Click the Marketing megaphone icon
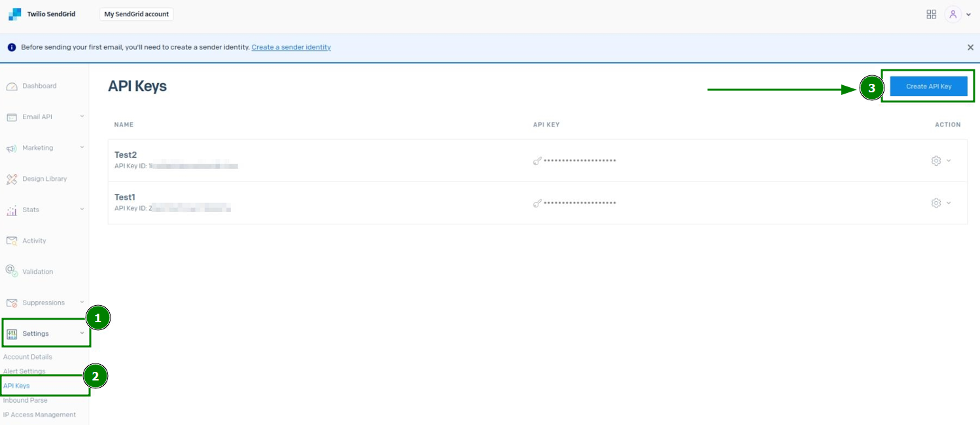980x425 pixels. pyautogui.click(x=12, y=147)
